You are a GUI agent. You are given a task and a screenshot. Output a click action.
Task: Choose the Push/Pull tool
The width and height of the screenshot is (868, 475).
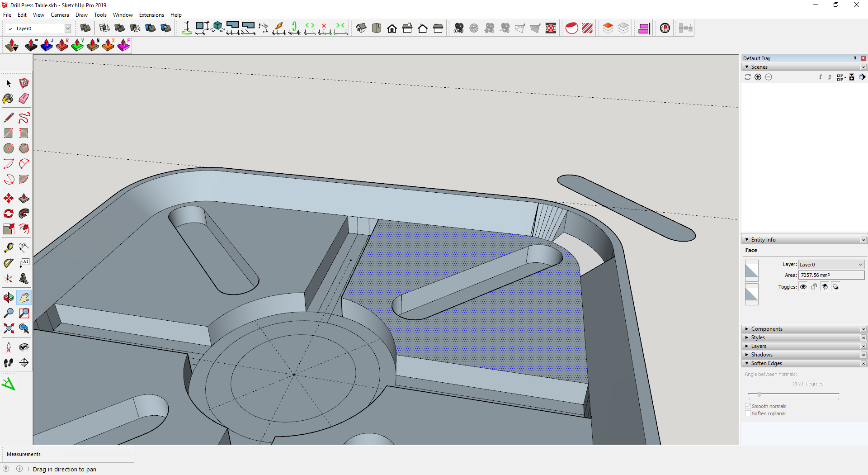pyautogui.click(x=24, y=199)
